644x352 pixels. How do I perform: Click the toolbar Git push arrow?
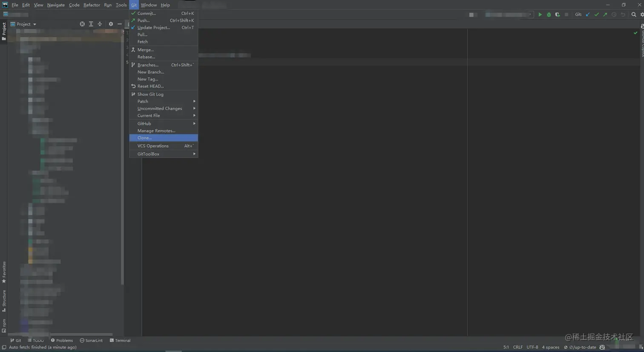click(605, 14)
